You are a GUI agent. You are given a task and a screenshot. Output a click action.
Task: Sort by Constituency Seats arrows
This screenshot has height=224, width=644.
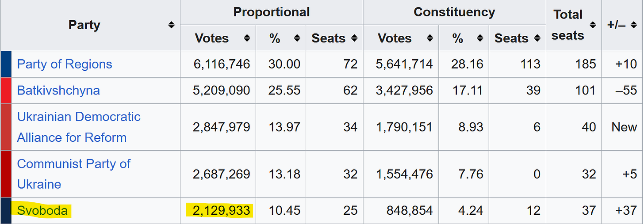537,38
